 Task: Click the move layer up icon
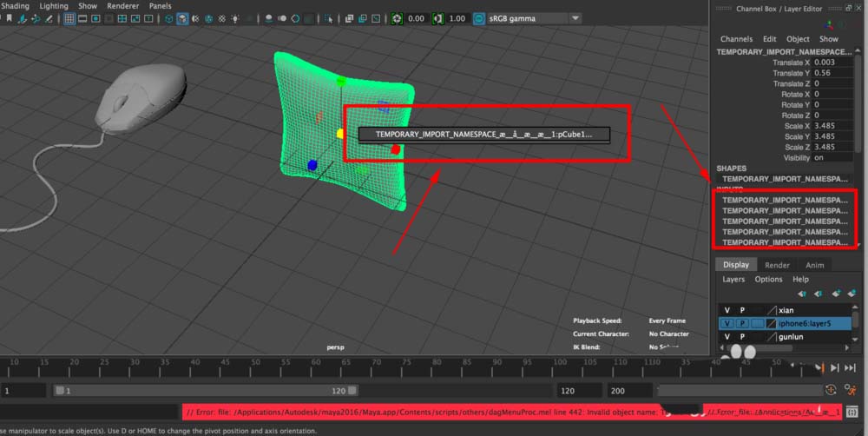tap(801, 294)
